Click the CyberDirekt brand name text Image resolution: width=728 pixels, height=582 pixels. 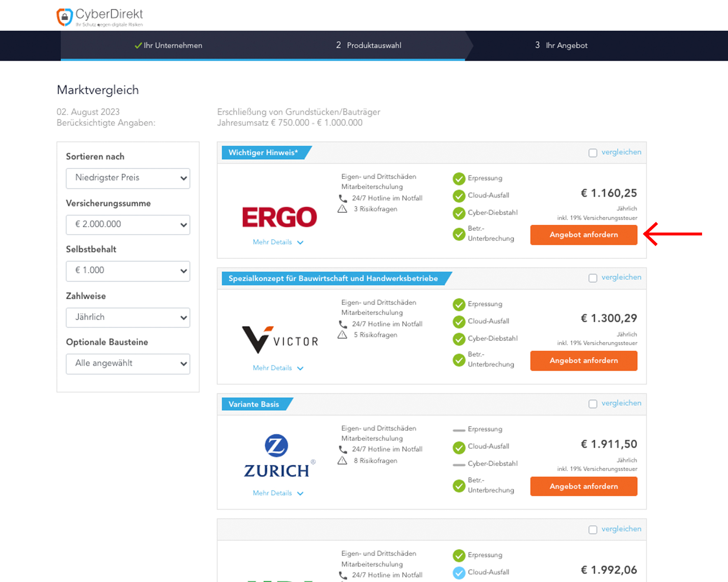[109, 14]
